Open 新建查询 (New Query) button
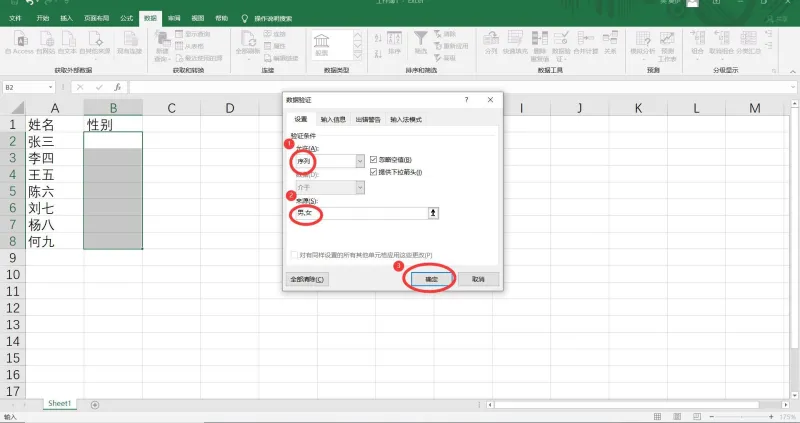 [162, 46]
